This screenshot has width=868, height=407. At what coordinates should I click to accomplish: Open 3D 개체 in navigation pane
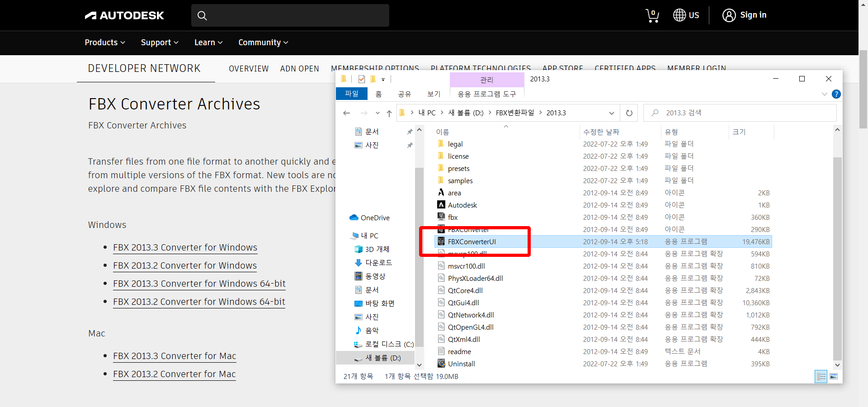pos(377,249)
